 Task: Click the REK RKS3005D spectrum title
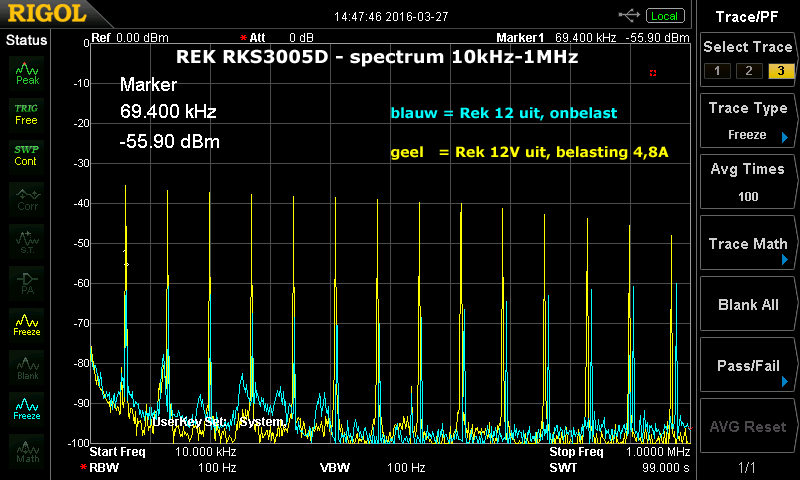point(377,57)
